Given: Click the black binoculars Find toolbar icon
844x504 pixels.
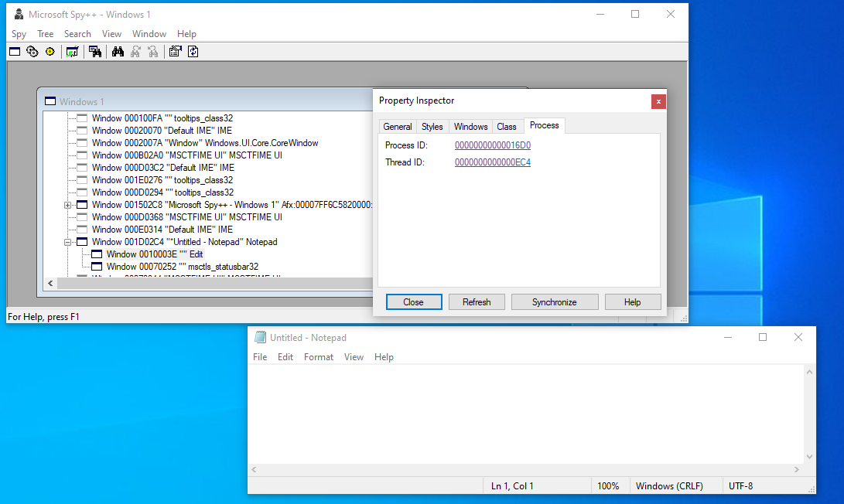Looking at the screenshot, I should pyautogui.click(x=118, y=52).
